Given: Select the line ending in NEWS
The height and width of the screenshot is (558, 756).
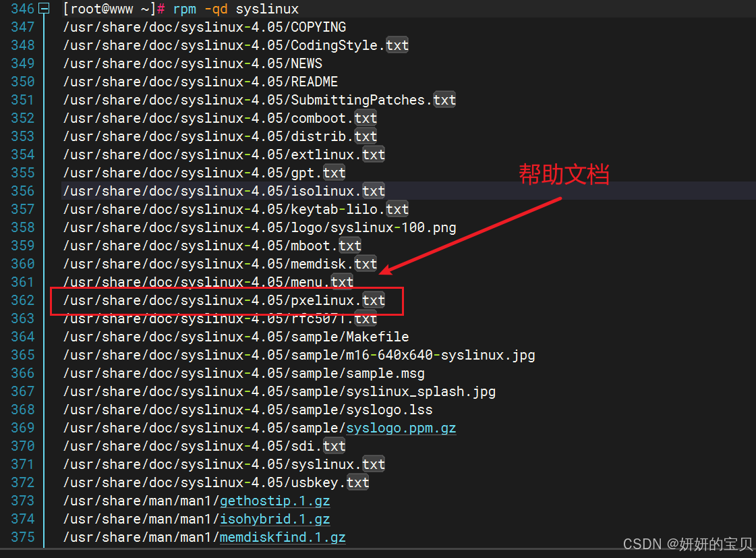Looking at the screenshot, I should 193,63.
